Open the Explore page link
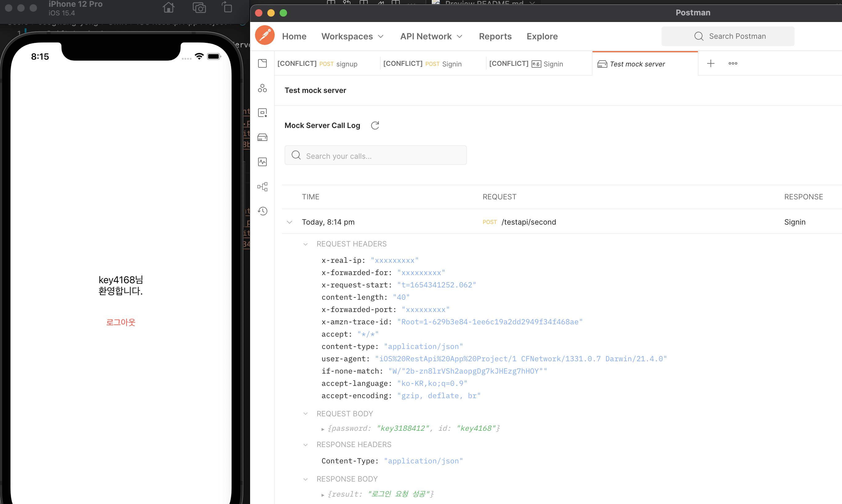Image resolution: width=842 pixels, height=504 pixels. point(542,36)
